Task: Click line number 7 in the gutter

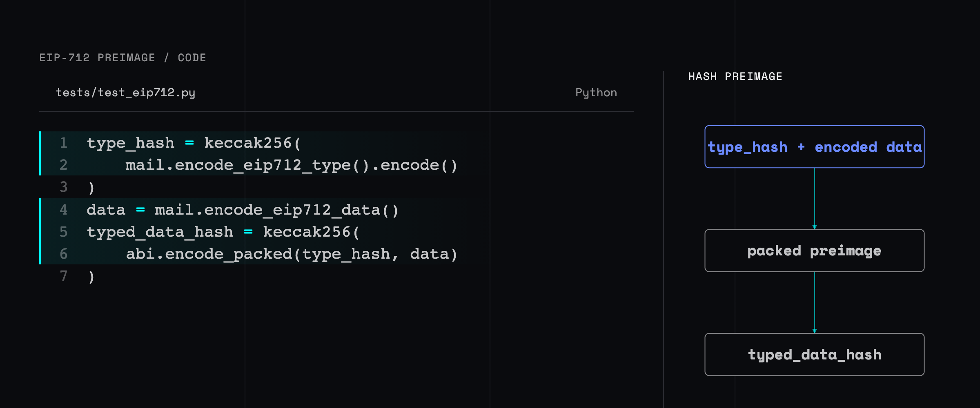Action: click(x=63, y=276)
